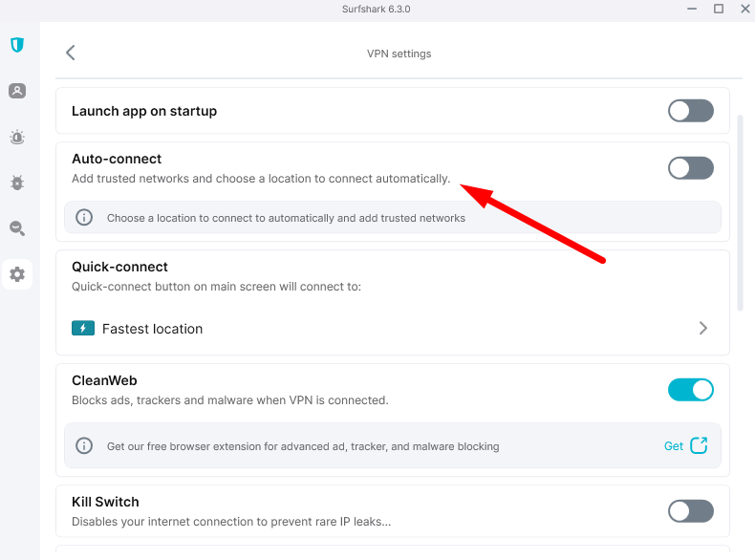
Task: Open the Alert siren icon in sidebar
Action: click(x=17, y=137)
